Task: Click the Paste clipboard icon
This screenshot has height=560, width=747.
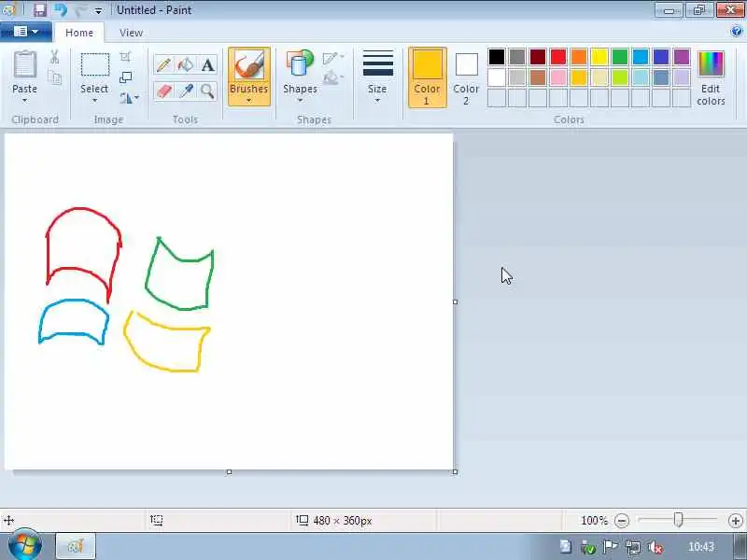Action: 25,64
